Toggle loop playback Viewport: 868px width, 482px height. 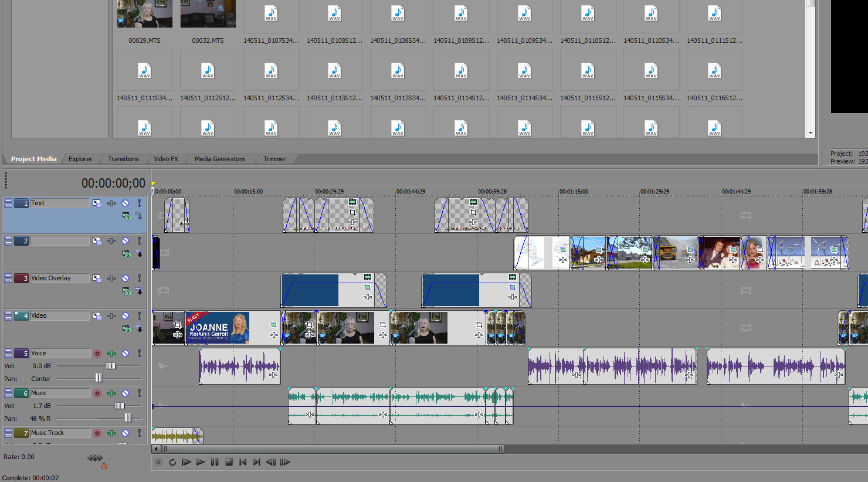click(172, 462)
